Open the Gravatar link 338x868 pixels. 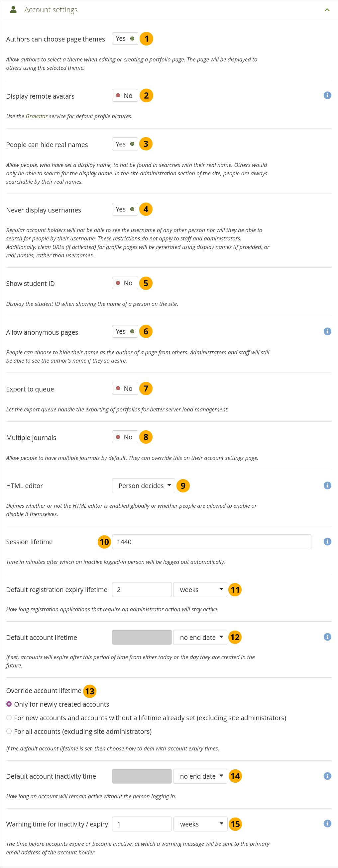click(x=37, y=116)
